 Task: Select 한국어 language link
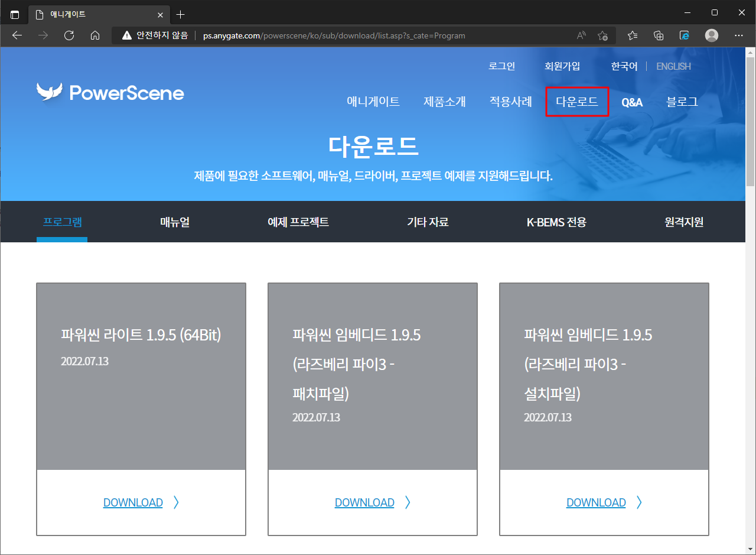coord(624,66)
